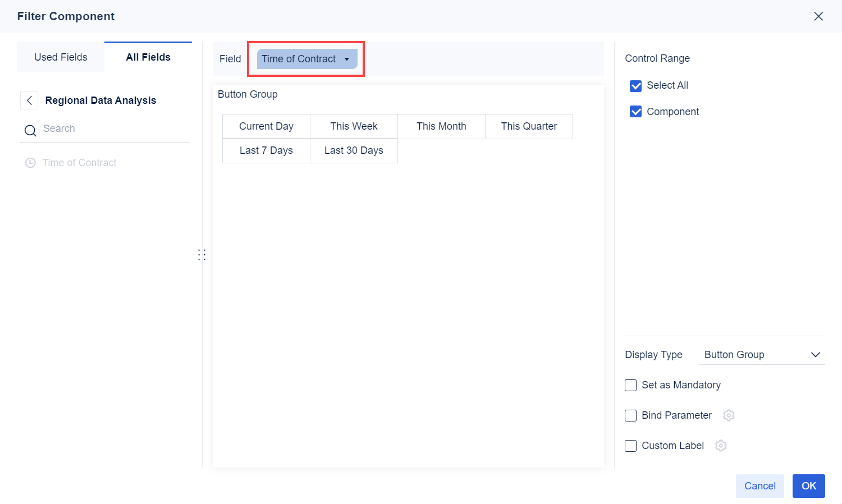Expand the Button Group display type options
The image size is (842, 504).
pos(816,354)
